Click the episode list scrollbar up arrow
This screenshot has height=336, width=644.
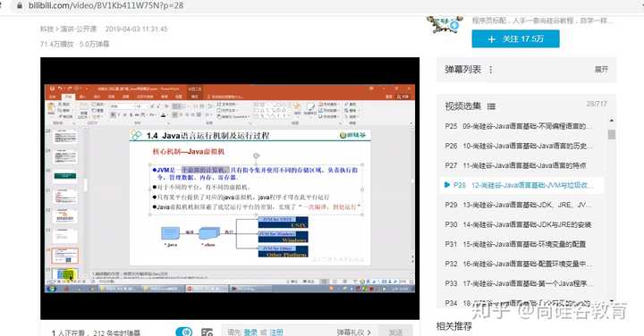point(612,121)
